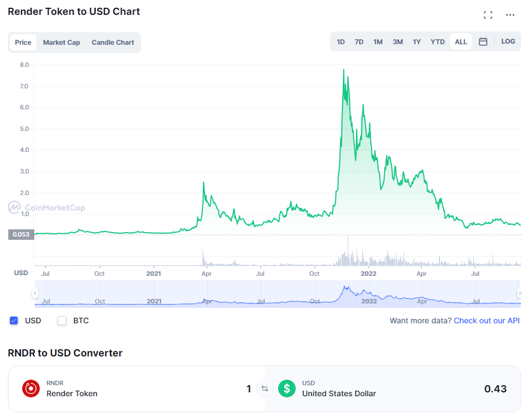Select the 3M time range
Screen dimensions: 529x420
pyautogui.click(x=398, y=42)
